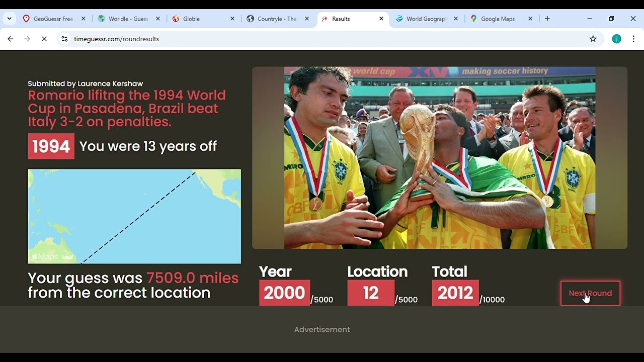Open the Chrome three-dot menu

pos(633,39)
